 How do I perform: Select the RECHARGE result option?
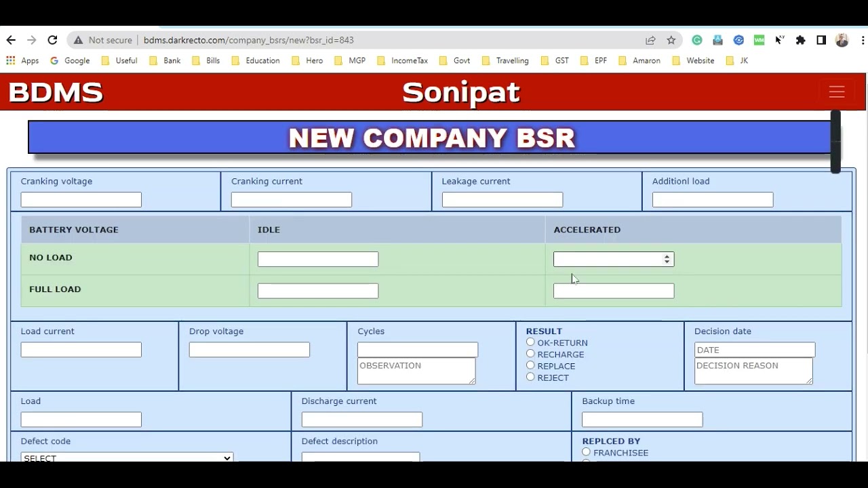click(530, 354)
